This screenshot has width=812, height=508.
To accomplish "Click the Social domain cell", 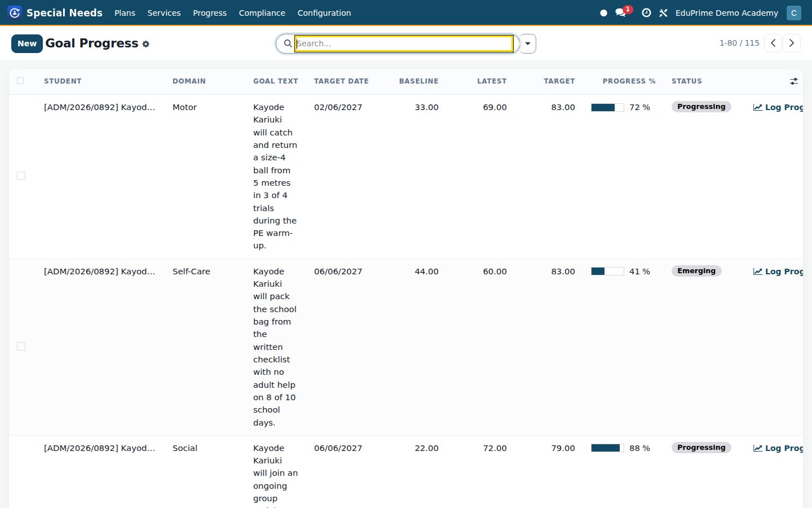I will pyautogui.click(x=185, y=448).
